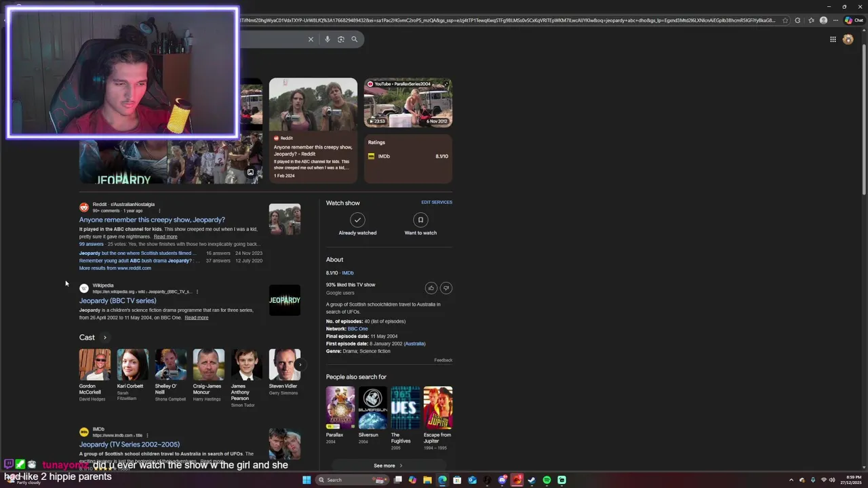Play the YouTube ParallaxSeries2004 video thumbnail
The image size is (868, 488).
click(408, 102)
